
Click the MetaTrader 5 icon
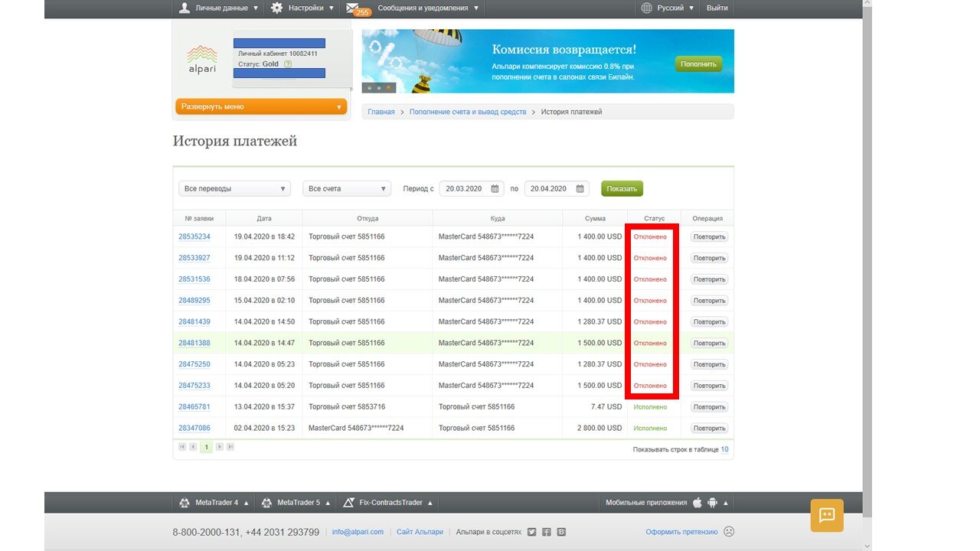(266, 503)
